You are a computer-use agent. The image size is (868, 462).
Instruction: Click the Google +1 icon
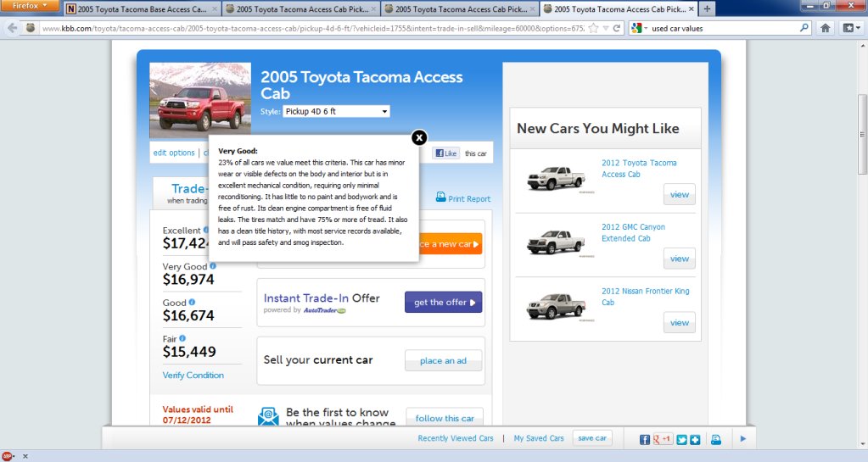(662, 439)
